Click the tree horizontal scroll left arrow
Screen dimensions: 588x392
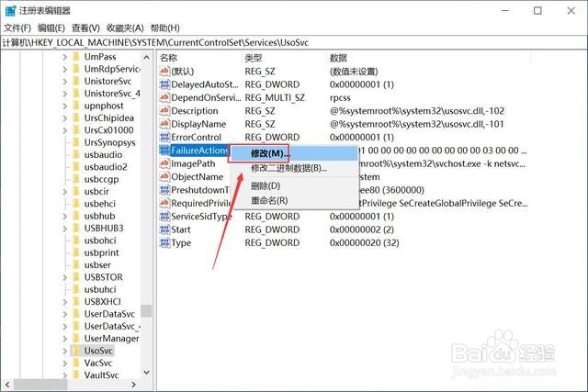[x=7, y=385]
